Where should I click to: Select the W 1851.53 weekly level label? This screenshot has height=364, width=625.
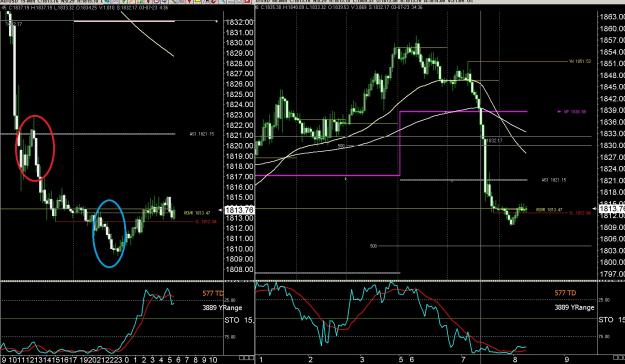[580, 61]
